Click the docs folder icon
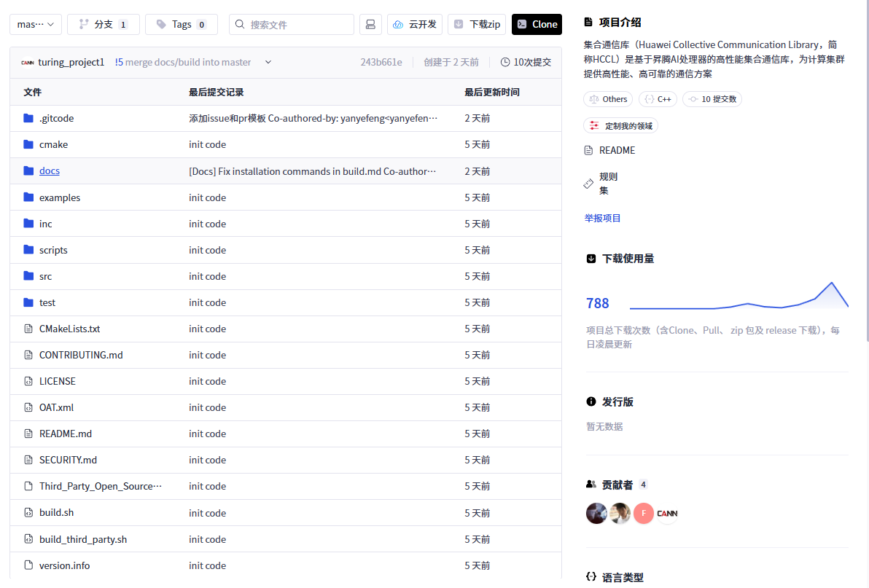The width and height of the screenshot is (869, 588). click(x=28, y=170)
